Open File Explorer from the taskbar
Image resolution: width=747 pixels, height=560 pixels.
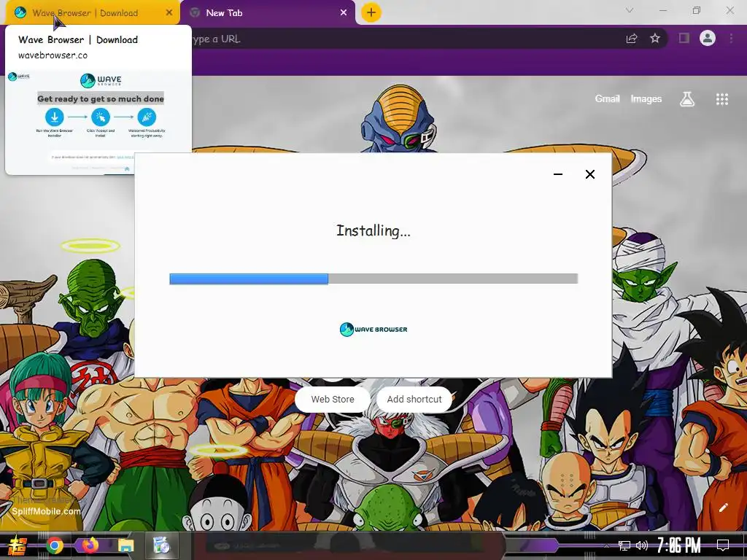(x=125, y=545)
